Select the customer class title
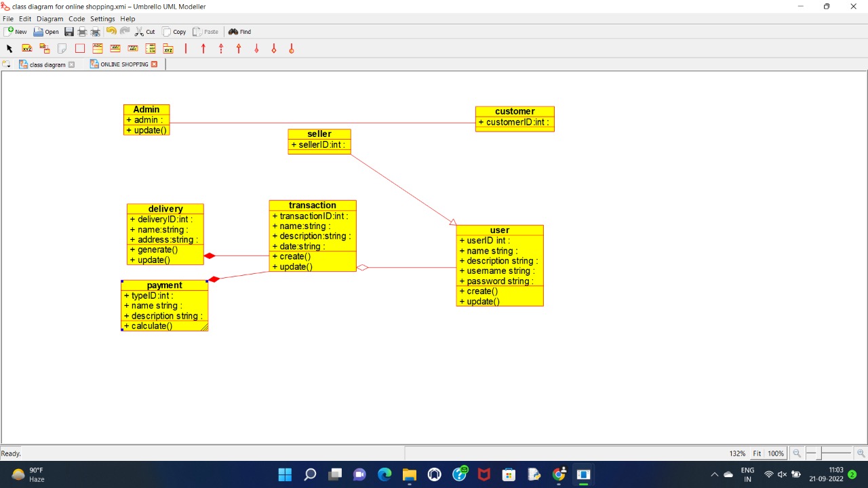 point(515,111)
